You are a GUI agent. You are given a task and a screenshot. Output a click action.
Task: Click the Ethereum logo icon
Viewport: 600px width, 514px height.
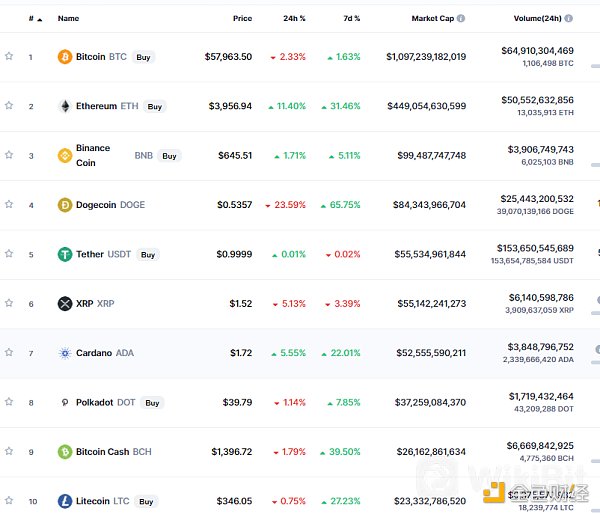(65, 106)
